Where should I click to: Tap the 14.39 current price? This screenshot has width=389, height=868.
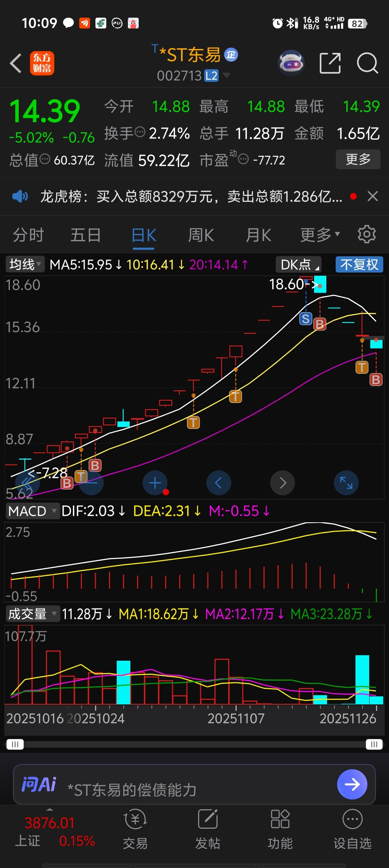(x=45, y=111)
